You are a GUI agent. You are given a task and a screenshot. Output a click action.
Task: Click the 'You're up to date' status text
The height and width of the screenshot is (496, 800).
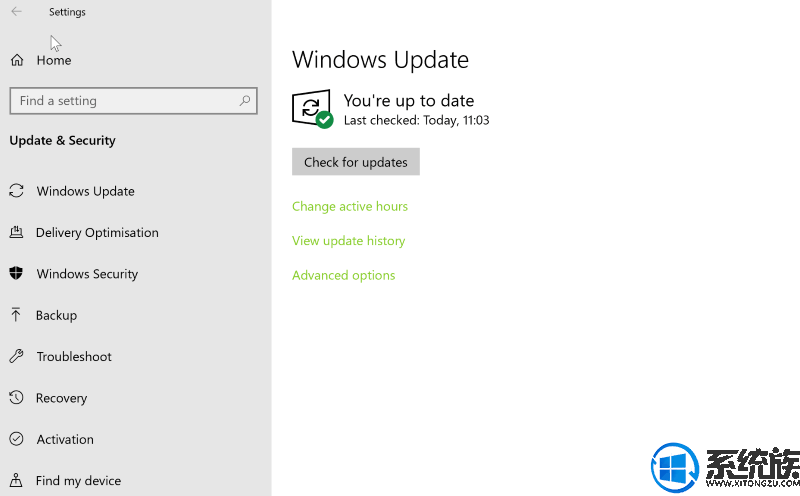pyautogui.click(x=409, y=101)
